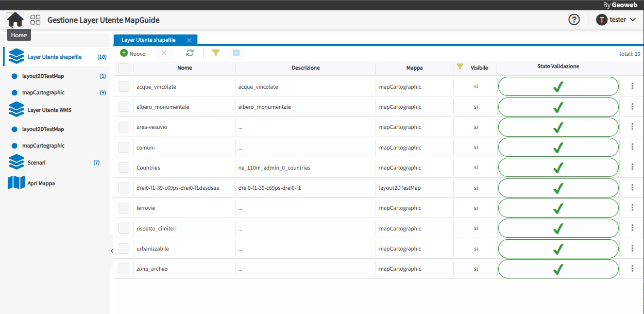Open Scenari in the sidebar
Screen dimensions: 644x314
coord(37,162)
